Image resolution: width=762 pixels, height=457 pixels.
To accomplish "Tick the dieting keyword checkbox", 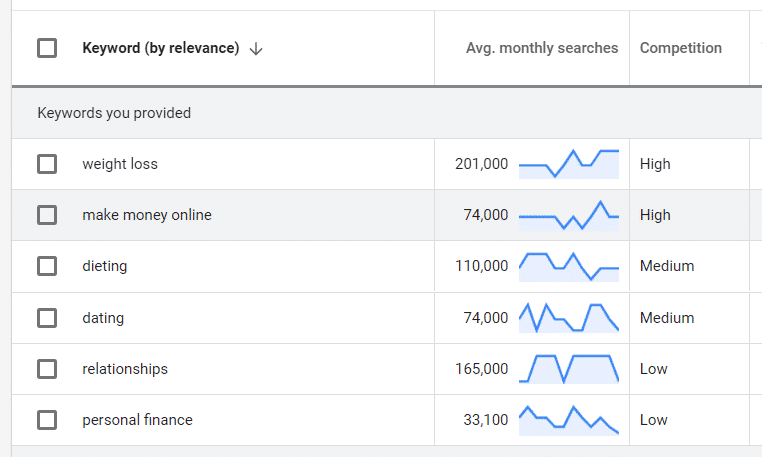I will tap(47, 266).
